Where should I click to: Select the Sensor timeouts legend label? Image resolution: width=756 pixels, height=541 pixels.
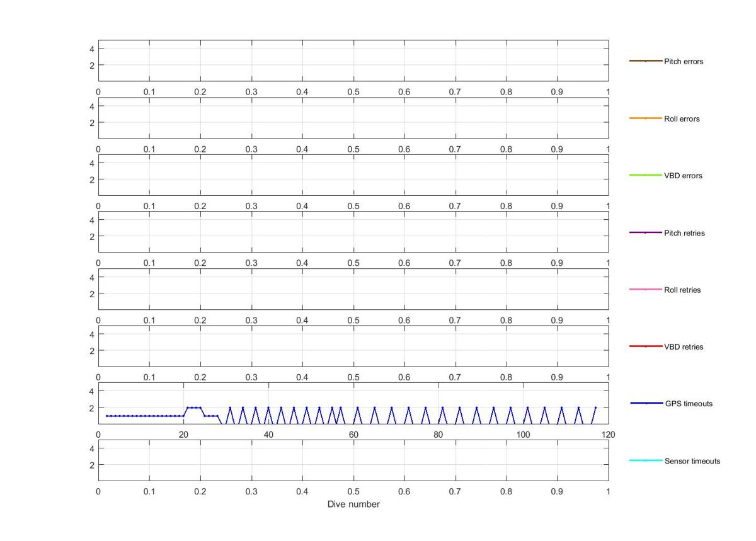coord(692,461)
